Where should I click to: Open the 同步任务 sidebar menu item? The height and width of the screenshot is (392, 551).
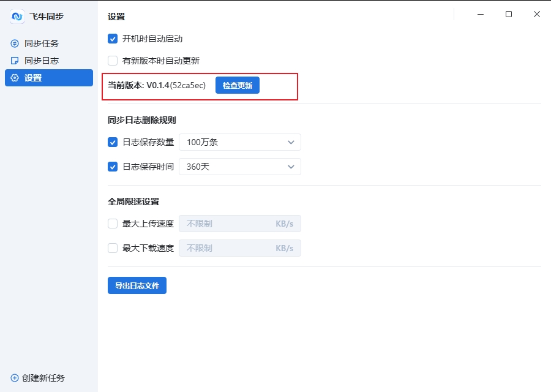click(42, 43)
